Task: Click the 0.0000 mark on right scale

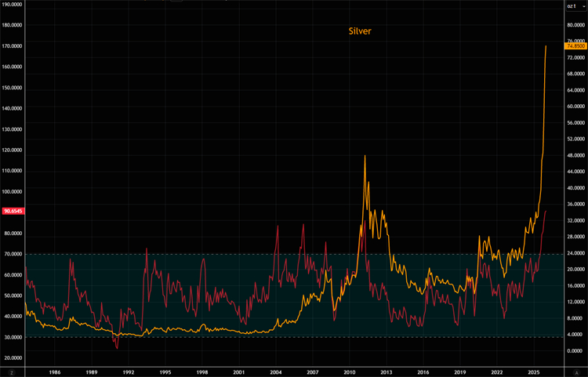Action: 575,350
